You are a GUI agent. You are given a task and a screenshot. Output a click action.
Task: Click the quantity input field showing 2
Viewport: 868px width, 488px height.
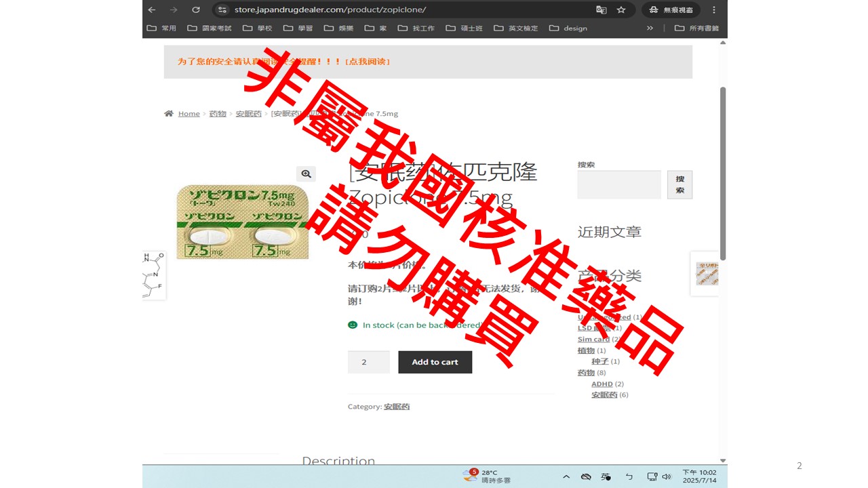(x=368, y=362)
